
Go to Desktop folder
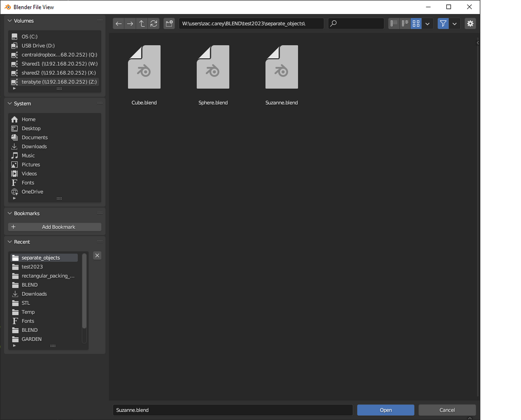click(x=54, y=128)
